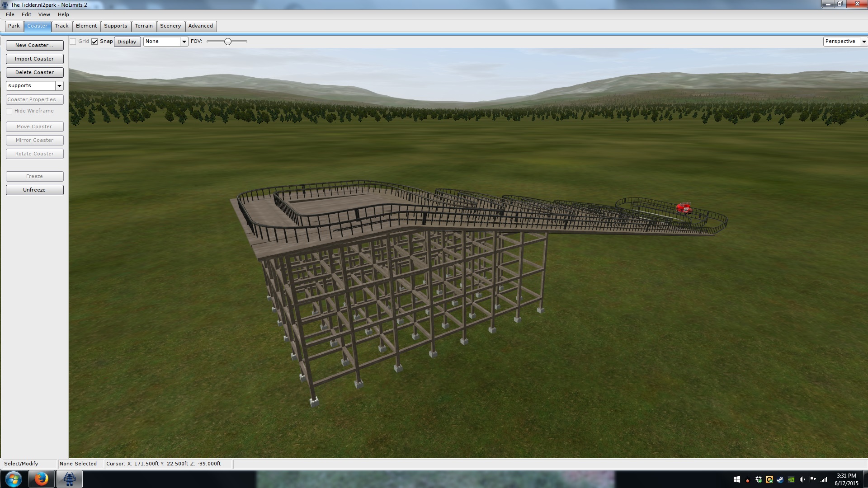Click the Import Coaster button
Image resolution: width=868 pixels, height=488 pixels.
(34, 59)
